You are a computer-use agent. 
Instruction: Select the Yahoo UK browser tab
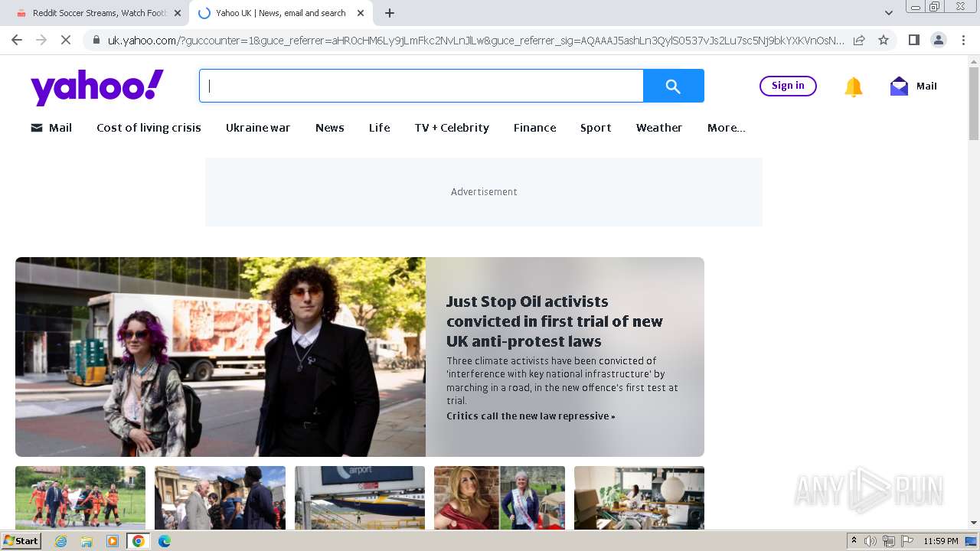pyautogui.click(x=280, y=13)
